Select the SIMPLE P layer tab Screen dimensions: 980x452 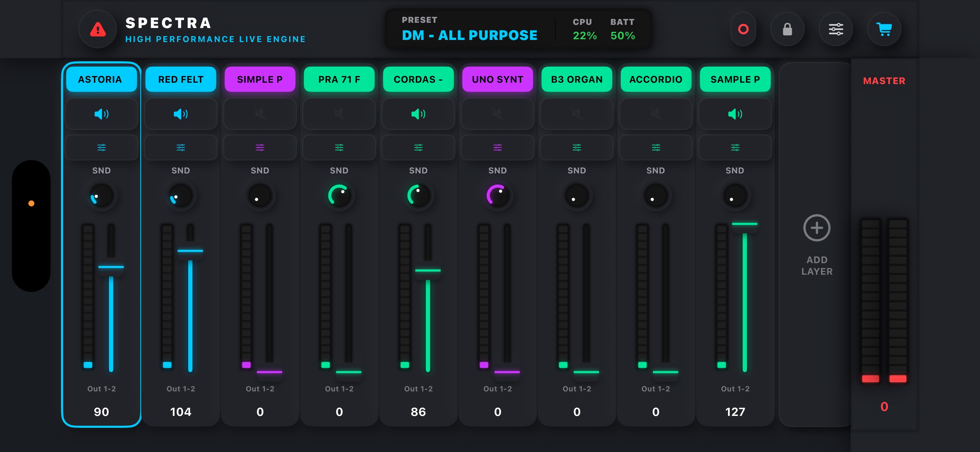(260, 79)
